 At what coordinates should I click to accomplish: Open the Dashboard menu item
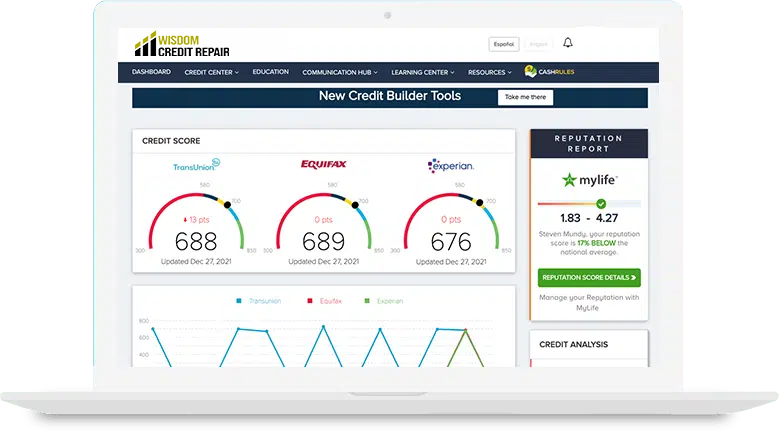(x=151, y=72)
